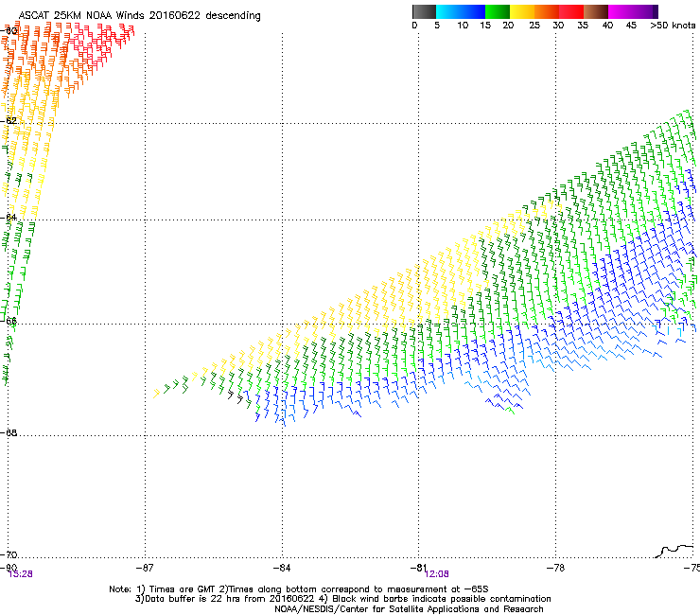Click the yellow 20-25 knots color swatch

[x=522, y=11]
